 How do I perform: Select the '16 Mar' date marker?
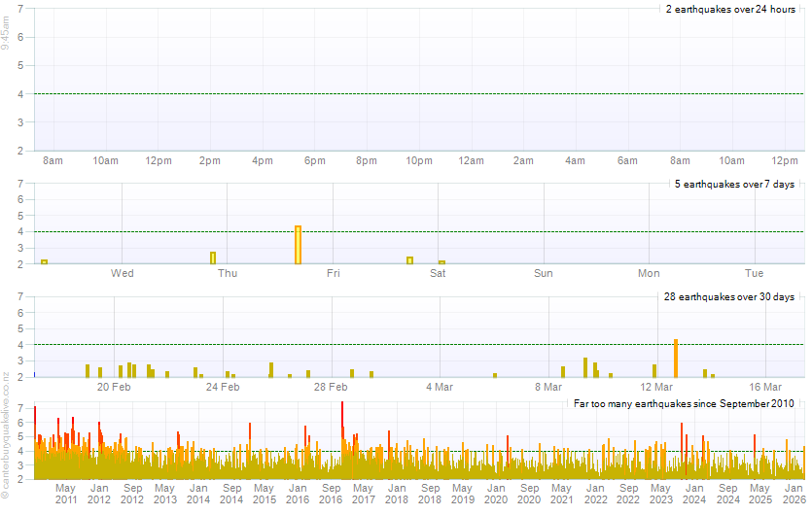point(765,387)
